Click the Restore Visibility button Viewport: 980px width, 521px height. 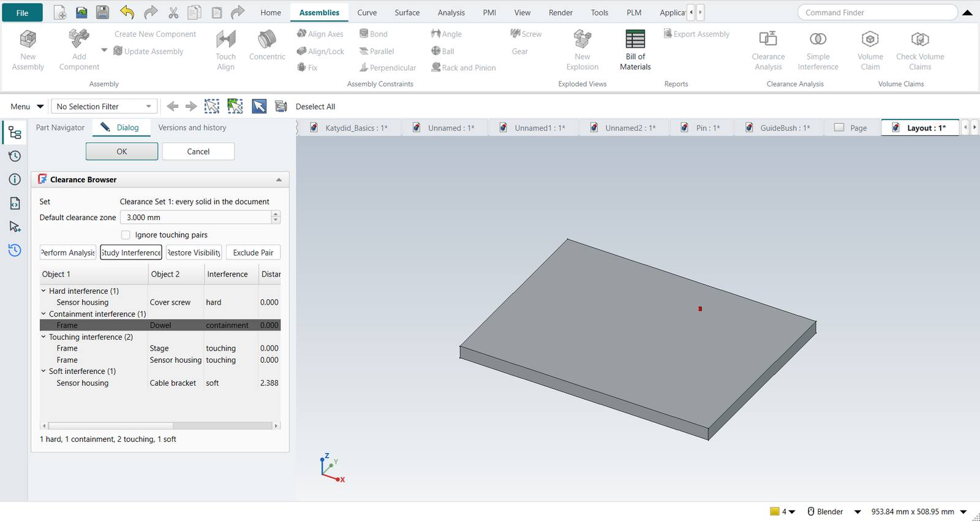pyautogui.click(x=194, y=253)
